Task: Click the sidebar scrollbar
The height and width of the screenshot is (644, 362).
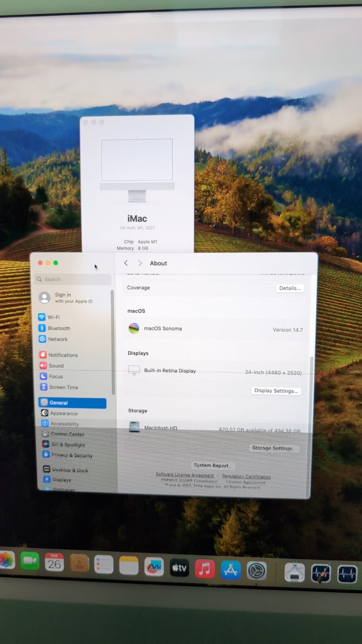Action: coord(113,342)
